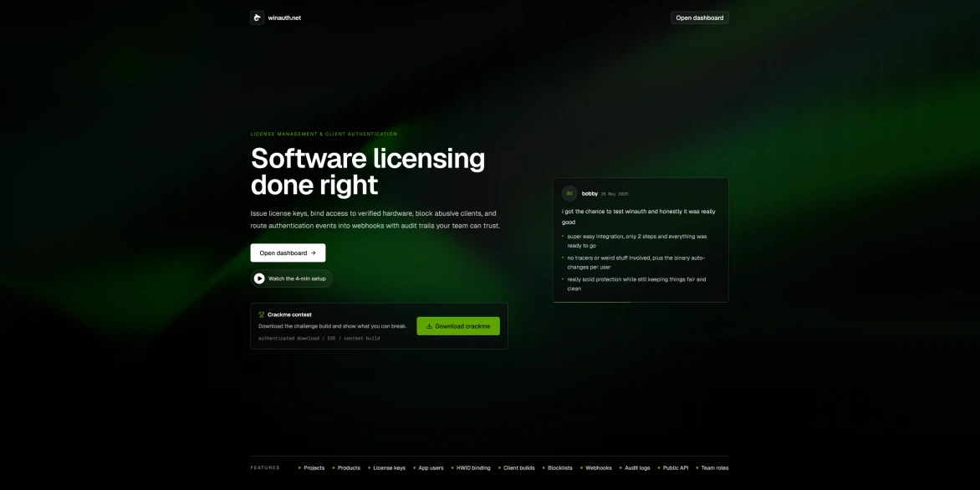Select the HWID binding feature item
980x490 pixels.
click(473, 468)
